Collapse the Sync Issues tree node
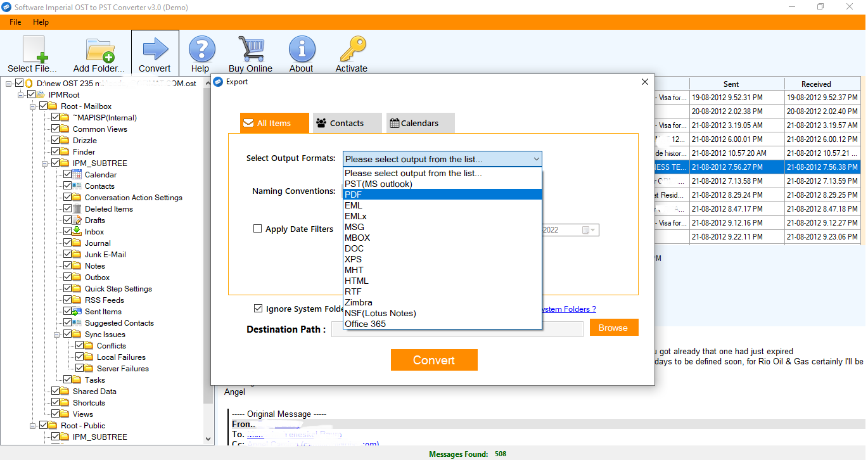Viewport: 868px width, 460px height. pyautogui.click(x=57, y=335)
